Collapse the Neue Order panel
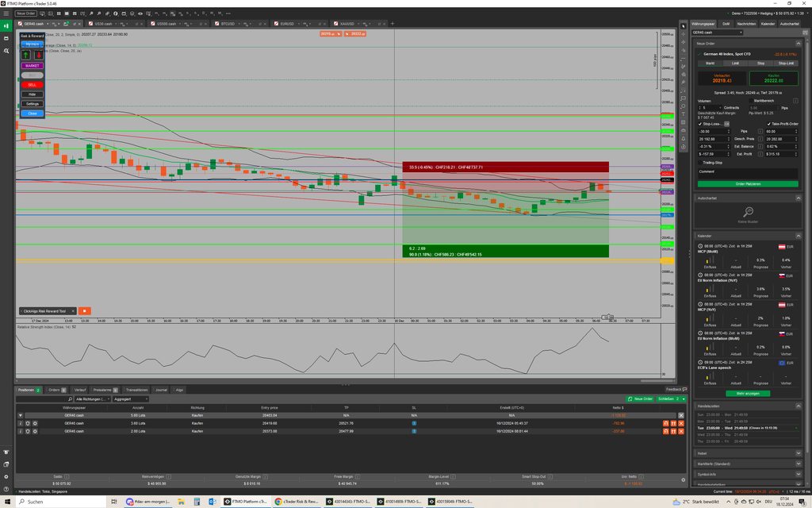 click(x=798, y=44)
